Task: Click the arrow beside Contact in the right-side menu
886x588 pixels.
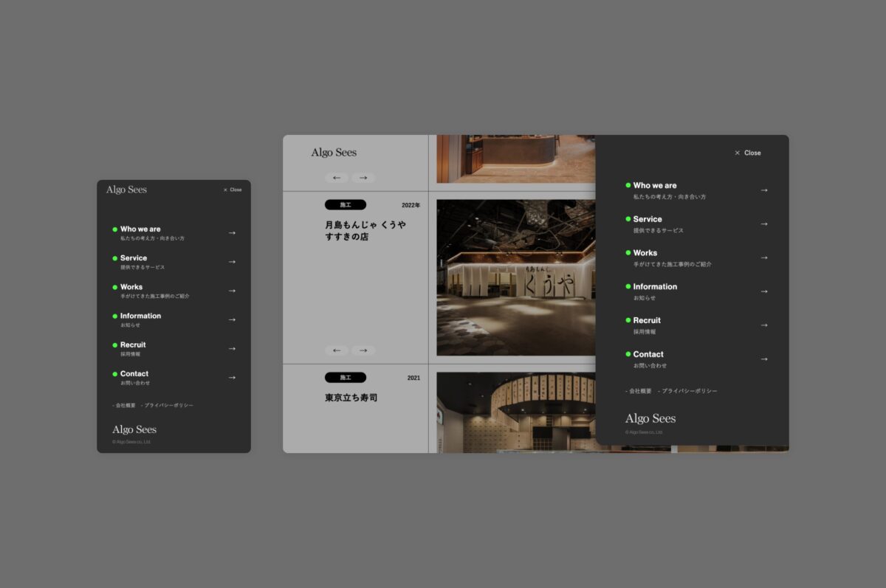Action: coord(763,359)
